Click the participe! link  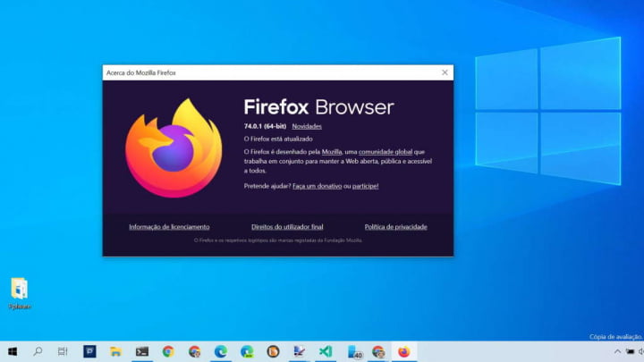point(365,186)
